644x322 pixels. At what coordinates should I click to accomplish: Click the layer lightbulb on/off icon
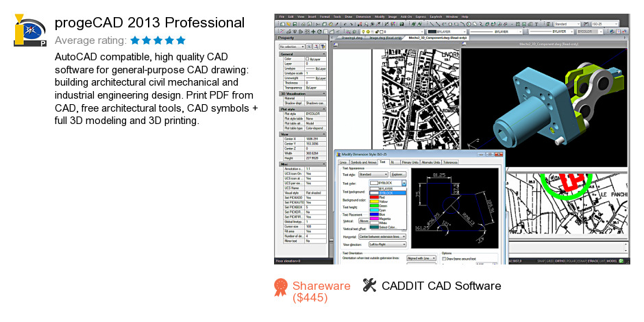[364, 32]
